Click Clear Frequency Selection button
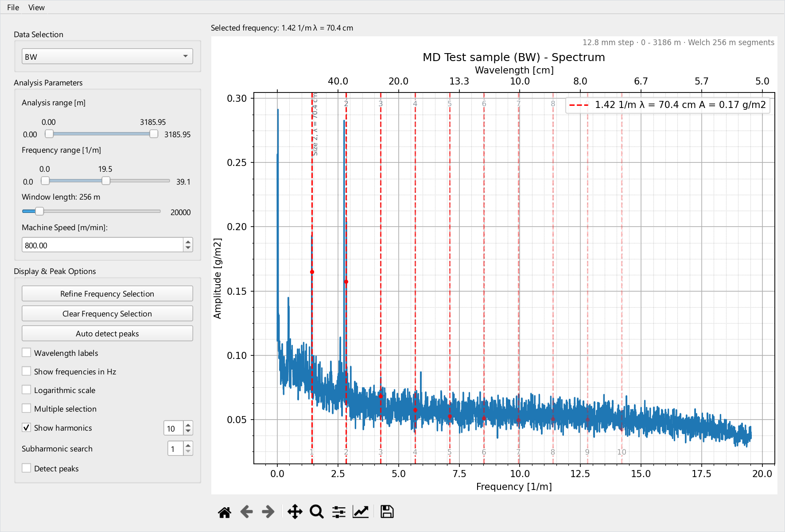 coord(107,314)
